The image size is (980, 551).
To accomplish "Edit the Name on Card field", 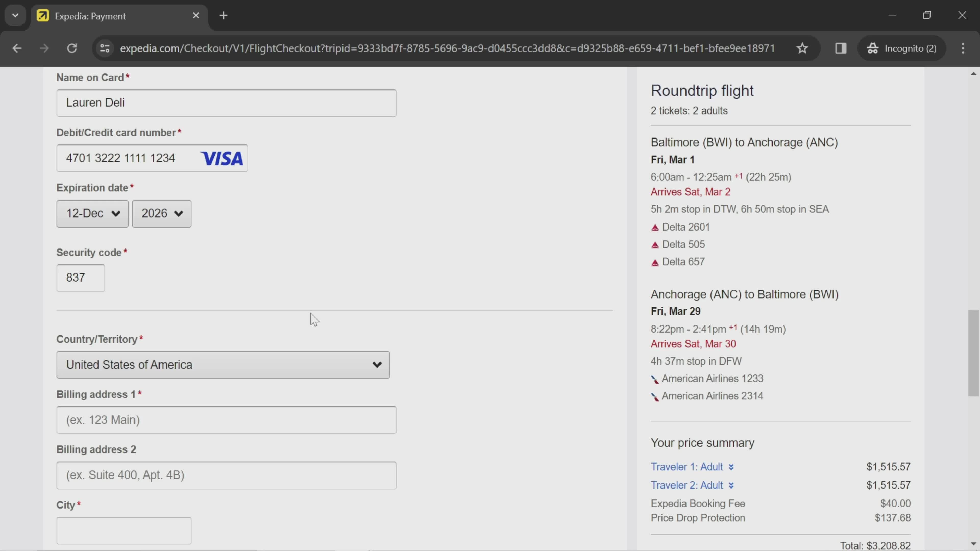I will (x=226, y=103).
